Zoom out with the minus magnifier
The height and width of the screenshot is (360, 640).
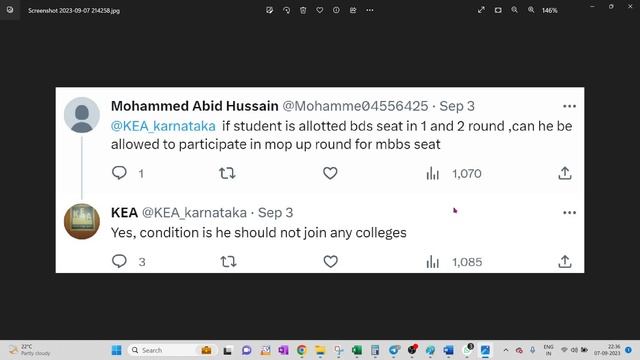pyautogui.click(x=514, y=10)
